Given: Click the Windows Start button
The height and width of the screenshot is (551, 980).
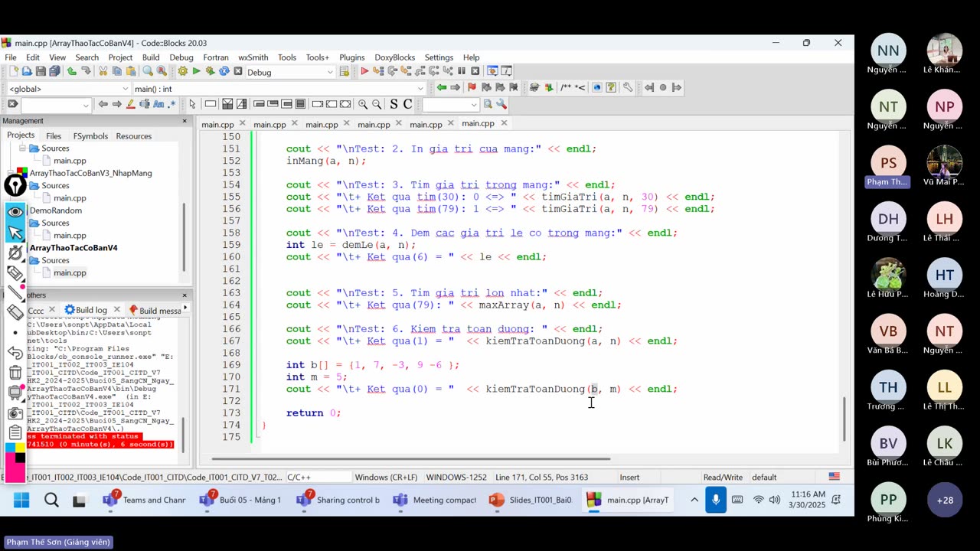Looking at the screenshot, I should coord(21,500).
